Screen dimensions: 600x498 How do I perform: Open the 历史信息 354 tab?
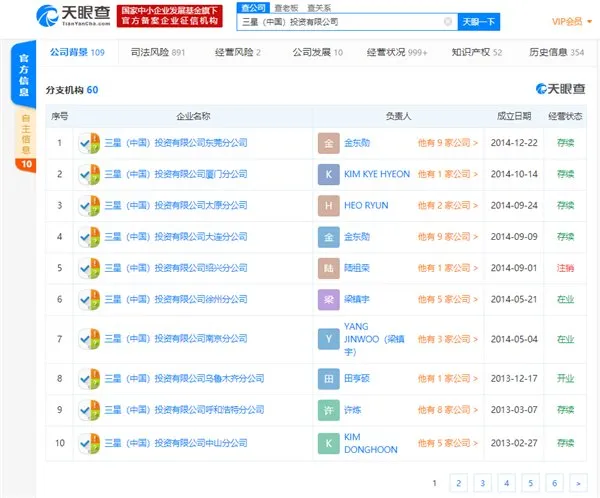pyautogui.click(x=556, y=52)
